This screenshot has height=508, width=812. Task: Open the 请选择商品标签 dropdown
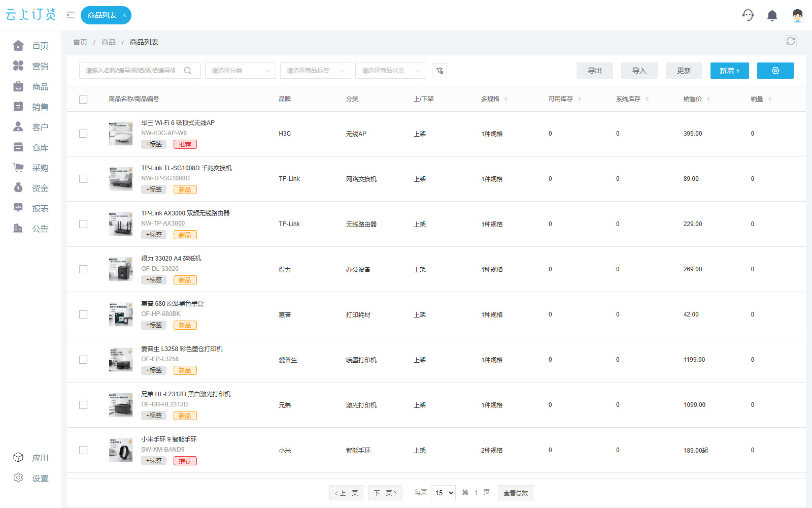pyautogui.click(x=316, y=71)
